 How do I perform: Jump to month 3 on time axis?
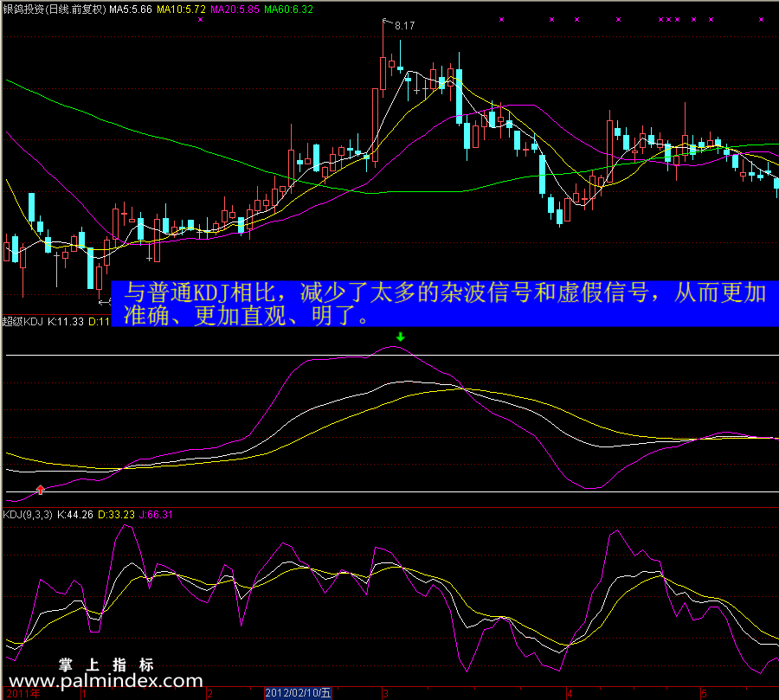coord(385,694)
